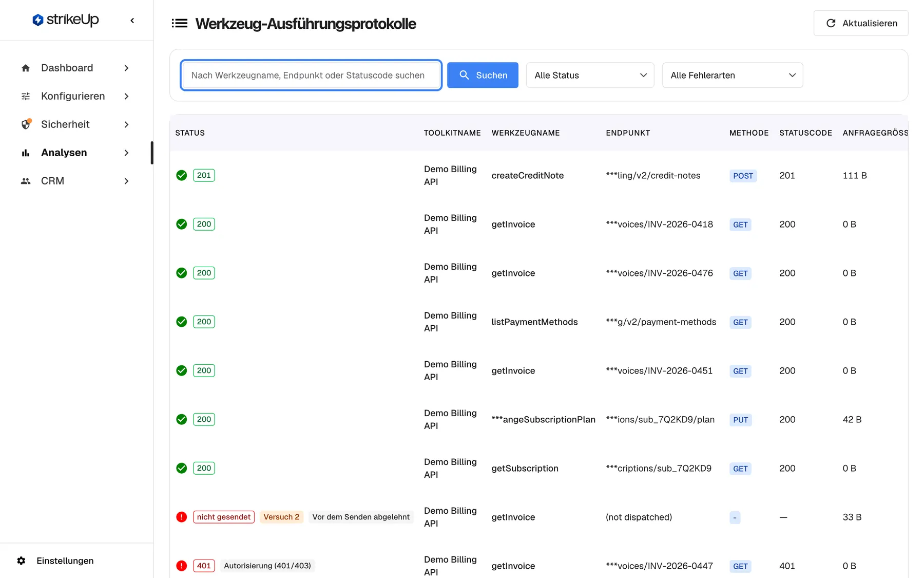Open the CRM menu item
The width and height of the screenshot is (924, 578).
(x=76, y=181)
